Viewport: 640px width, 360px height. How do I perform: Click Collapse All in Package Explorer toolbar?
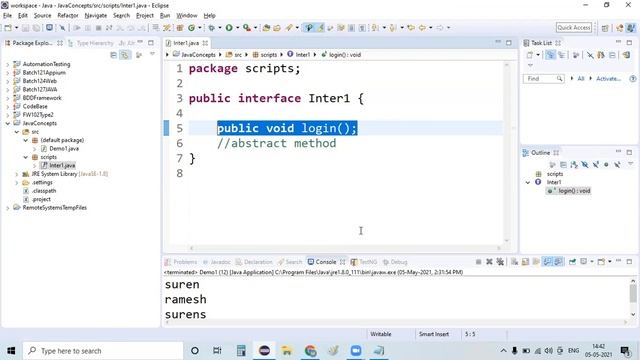coord(113,55)
